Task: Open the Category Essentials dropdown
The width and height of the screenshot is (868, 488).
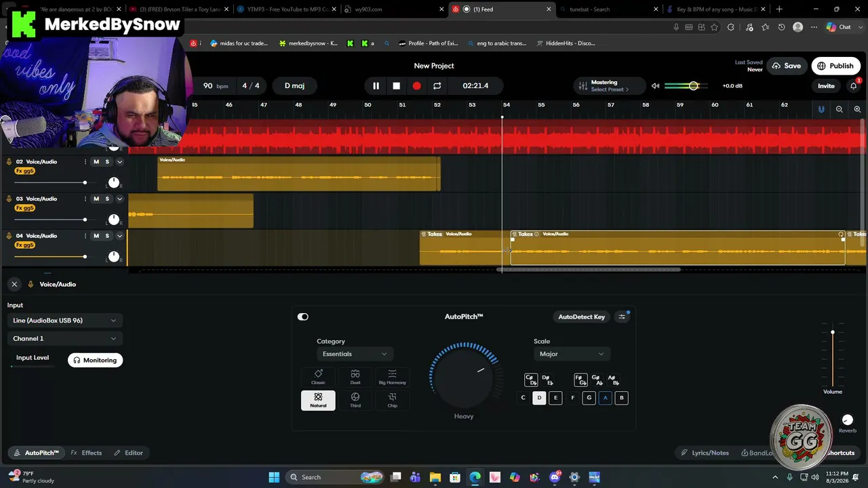Action: (355, 354)
